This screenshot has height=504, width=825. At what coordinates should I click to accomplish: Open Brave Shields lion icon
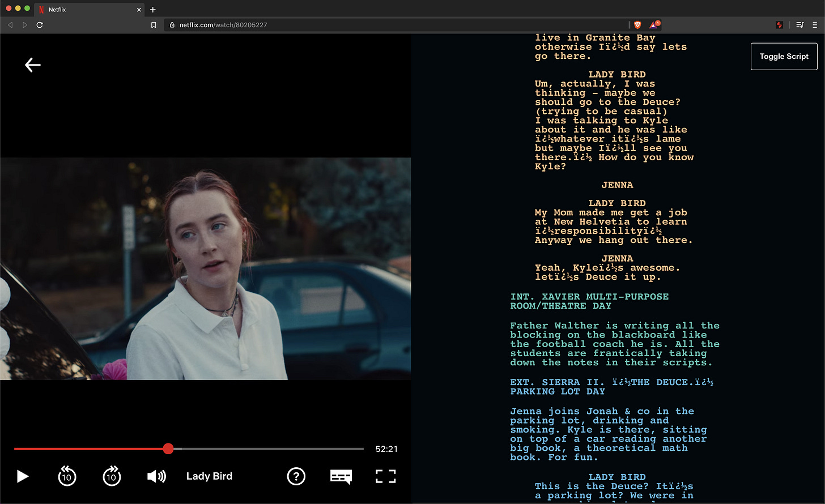637,25
